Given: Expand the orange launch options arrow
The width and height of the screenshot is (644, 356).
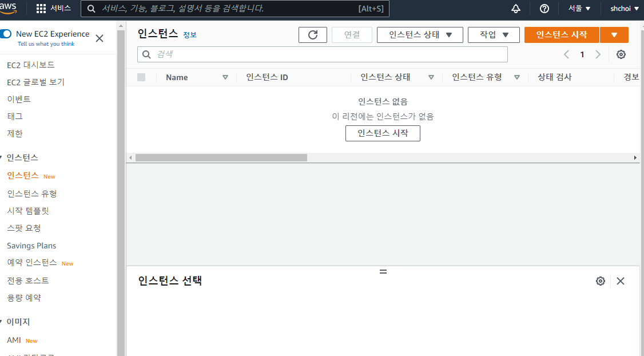Looking at the screenshot, I should 614,35.
